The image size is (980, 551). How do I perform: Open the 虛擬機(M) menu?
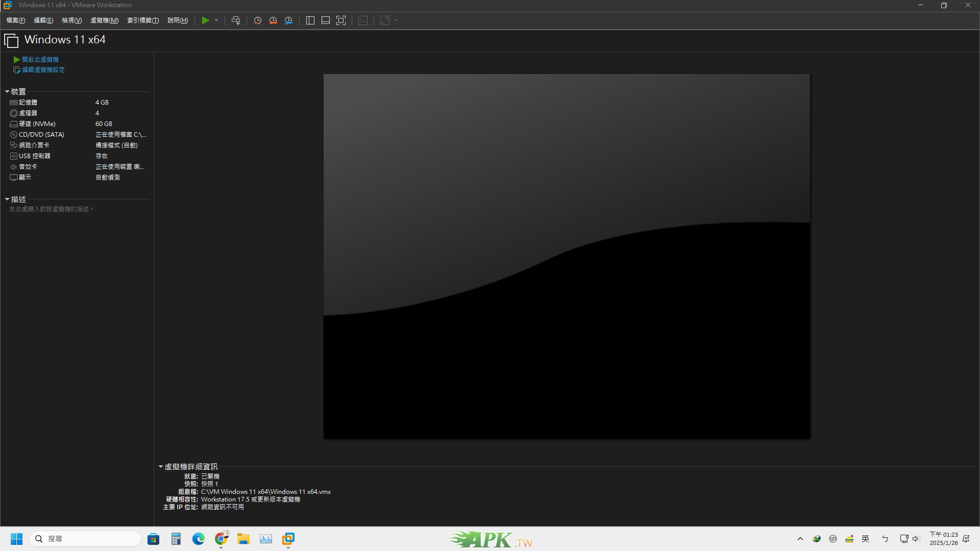(x=104, y=20)
